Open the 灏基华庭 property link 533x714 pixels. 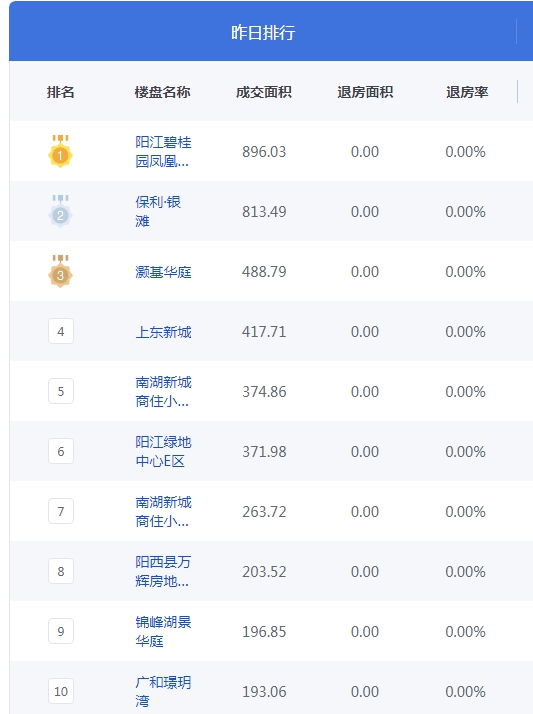point(163,272)
